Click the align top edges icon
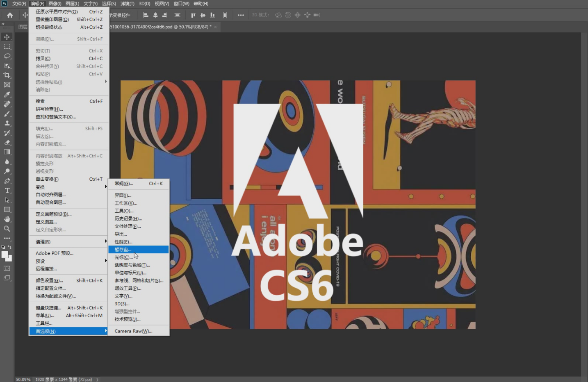Viewport: 588px width, 382px height. coord(193,15)
